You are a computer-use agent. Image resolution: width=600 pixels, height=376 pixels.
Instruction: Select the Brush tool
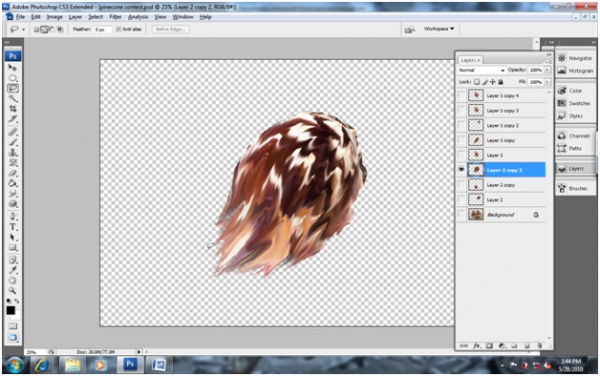[x=13, y=143]
